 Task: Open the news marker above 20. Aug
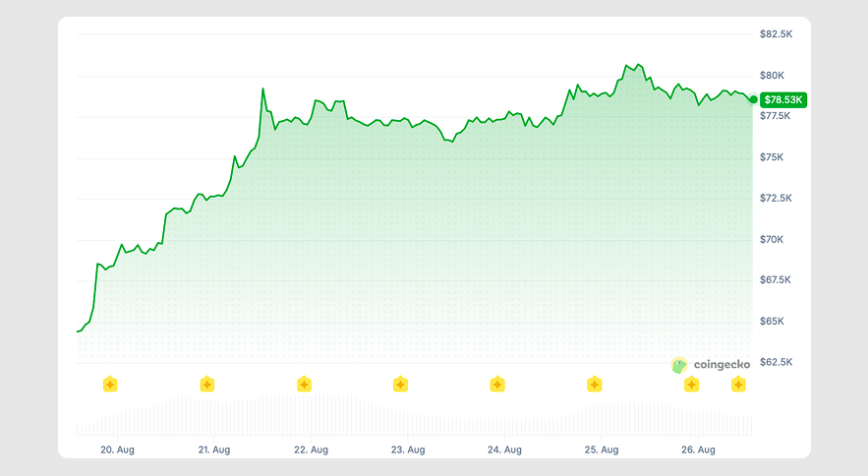tap(110, 384)
